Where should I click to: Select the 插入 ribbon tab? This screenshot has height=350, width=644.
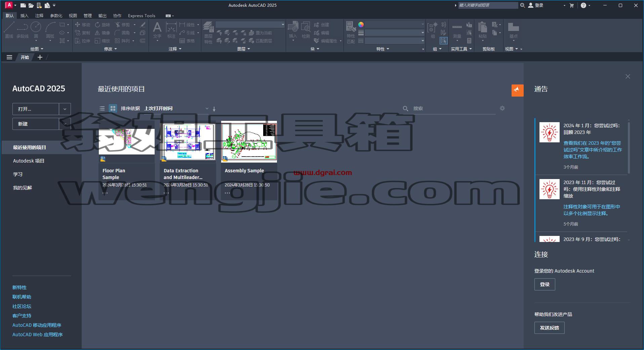tap(24, 15)
